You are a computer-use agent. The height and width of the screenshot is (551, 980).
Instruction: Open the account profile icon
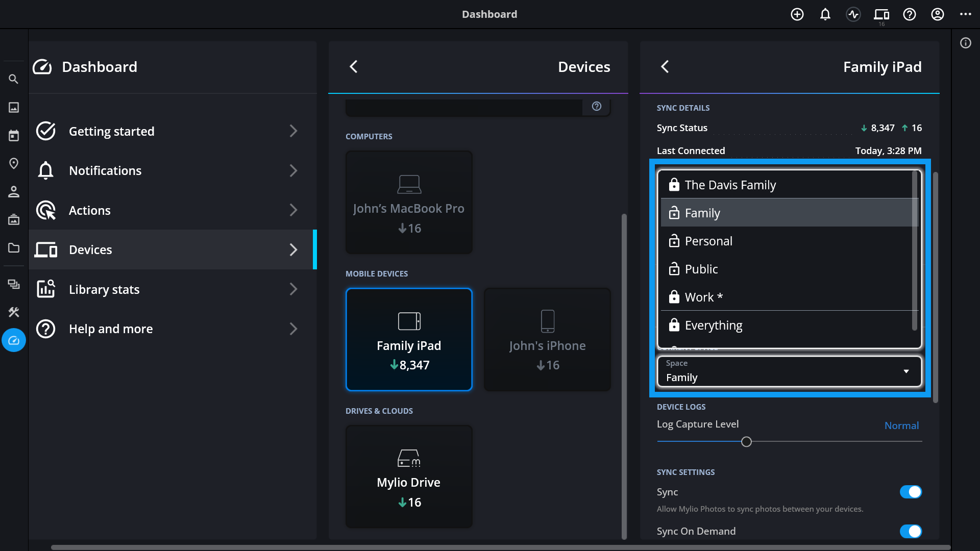click(x=938, y=14)
